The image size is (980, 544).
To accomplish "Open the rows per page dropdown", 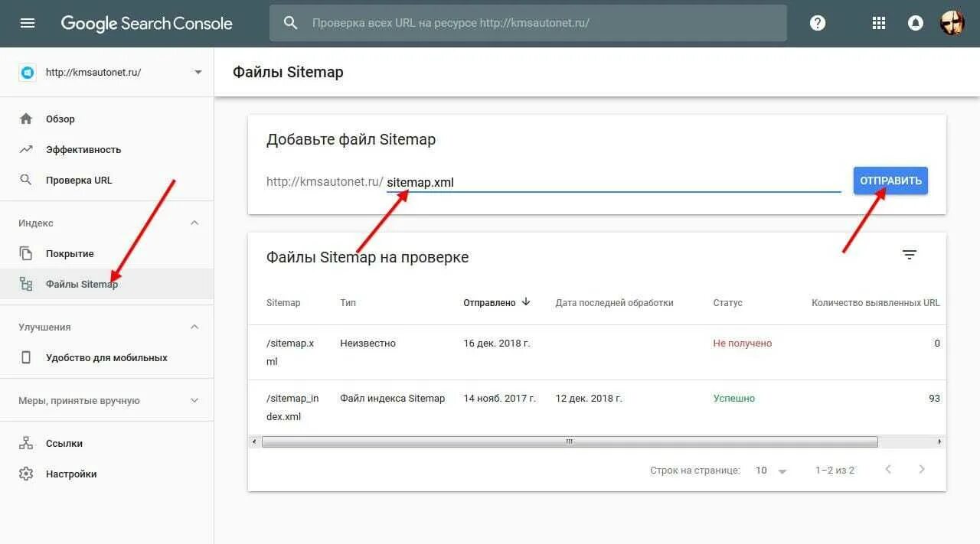I will point(772,471).
